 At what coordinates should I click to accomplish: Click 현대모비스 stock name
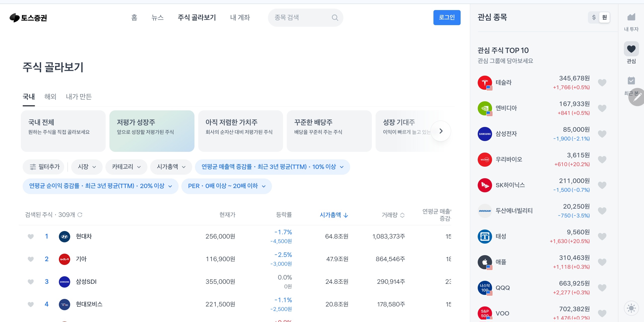89,304
